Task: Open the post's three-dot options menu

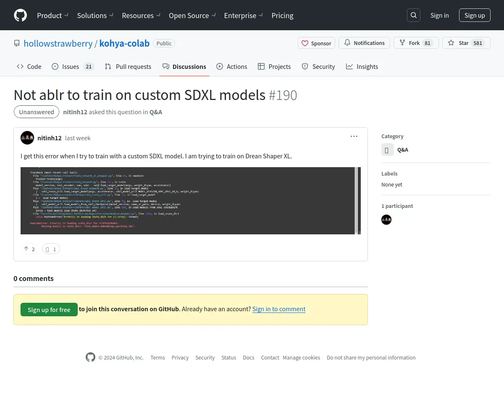Action: (354, 136)
